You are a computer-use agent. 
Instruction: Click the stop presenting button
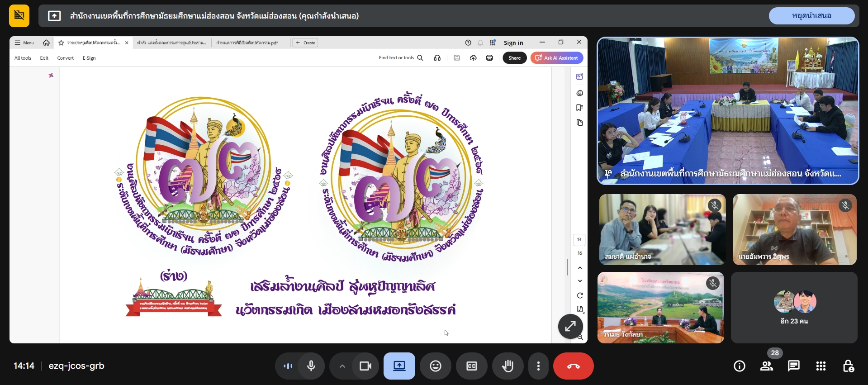[x=811, y=16]
